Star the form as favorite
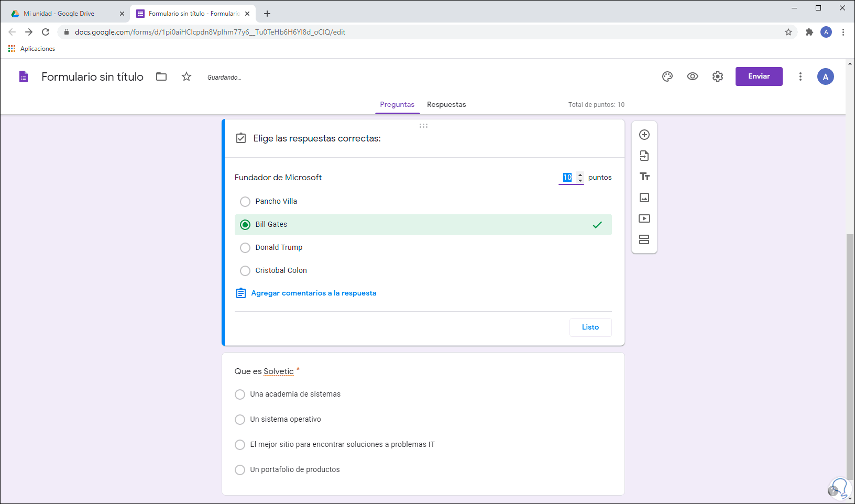Screen dimensions: 855x504 [187, 77]
